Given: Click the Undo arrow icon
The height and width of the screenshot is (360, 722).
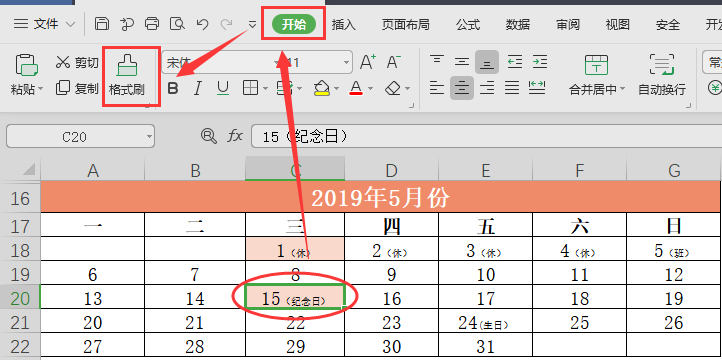Looking at the screenshot, I should (x=202, y=23).
